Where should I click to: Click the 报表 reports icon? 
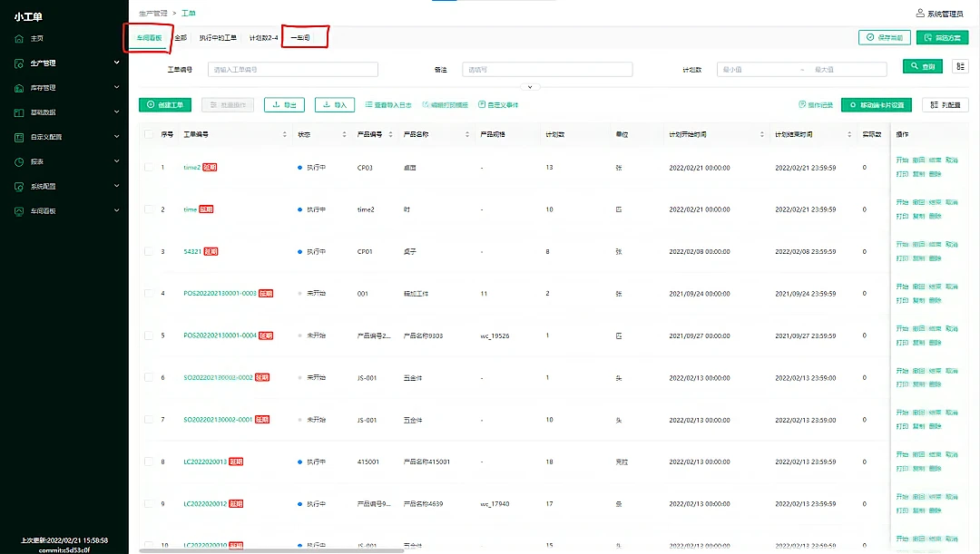[x=18, y=161]
